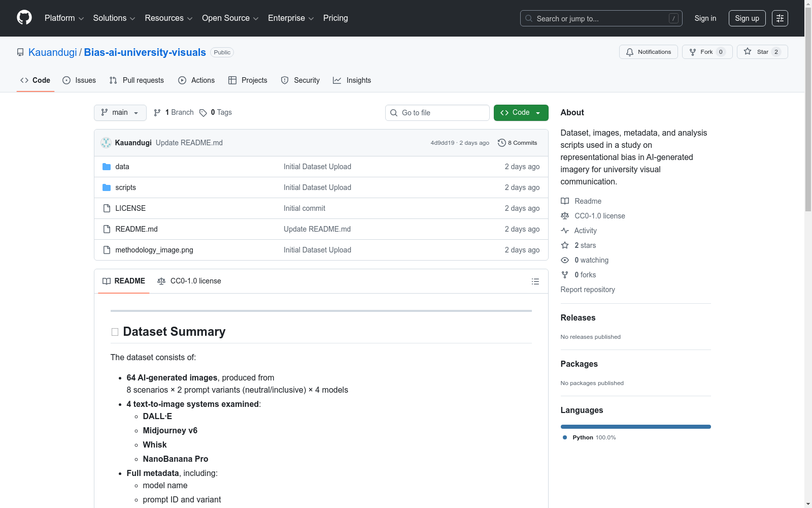
Task: Click the scripts folder icon
Action: [107, 187]
